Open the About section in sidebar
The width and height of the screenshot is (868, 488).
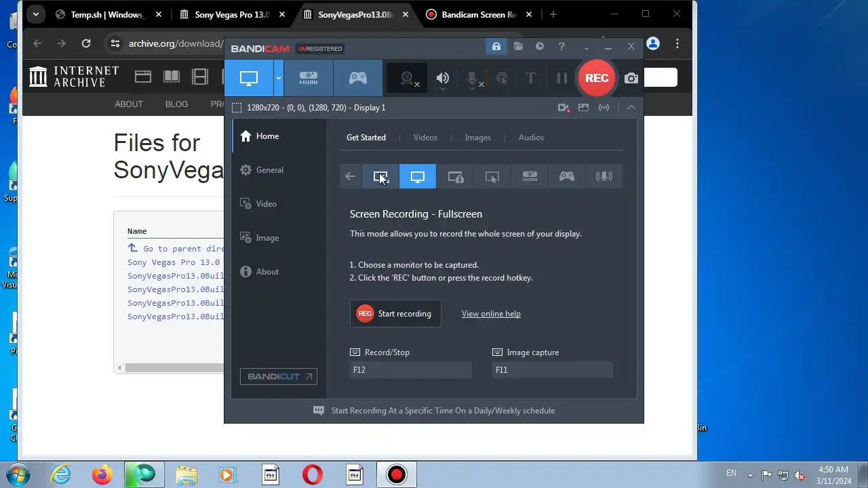click(279, 272)
